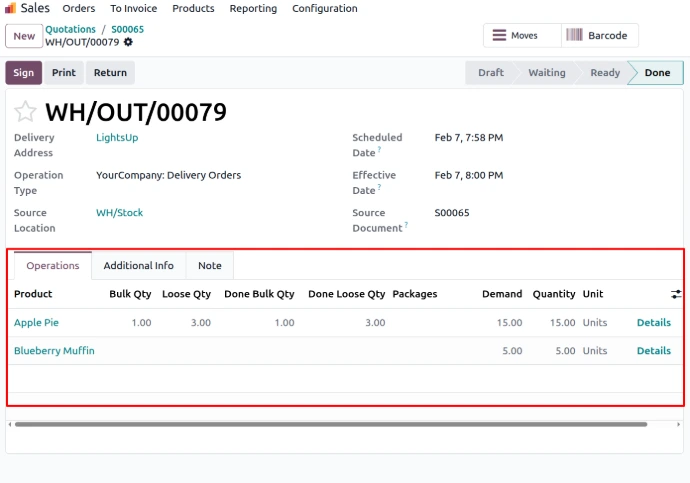Open the Configuration menu

(x=324, y=8)
